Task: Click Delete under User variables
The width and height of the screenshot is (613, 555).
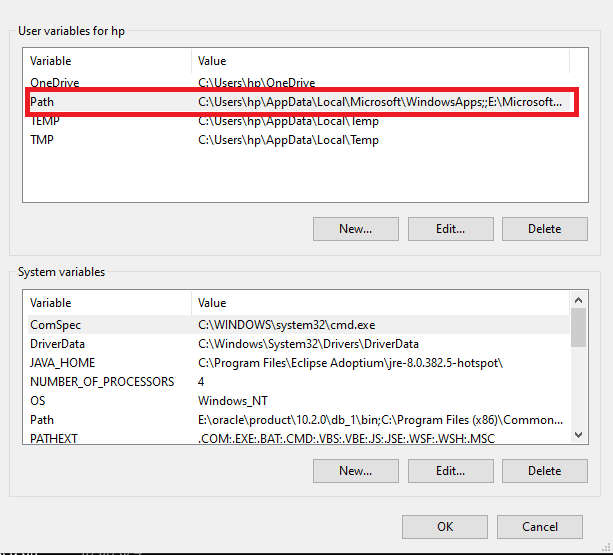Action: 544,229
